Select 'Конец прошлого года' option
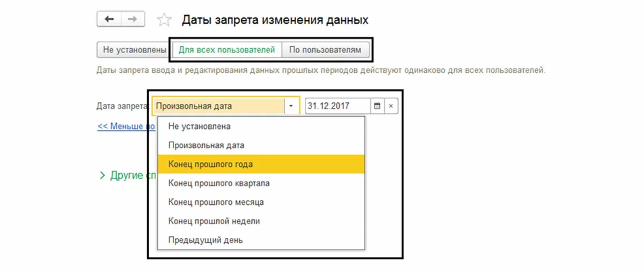 pyautogui.click(x=261, y=164)
